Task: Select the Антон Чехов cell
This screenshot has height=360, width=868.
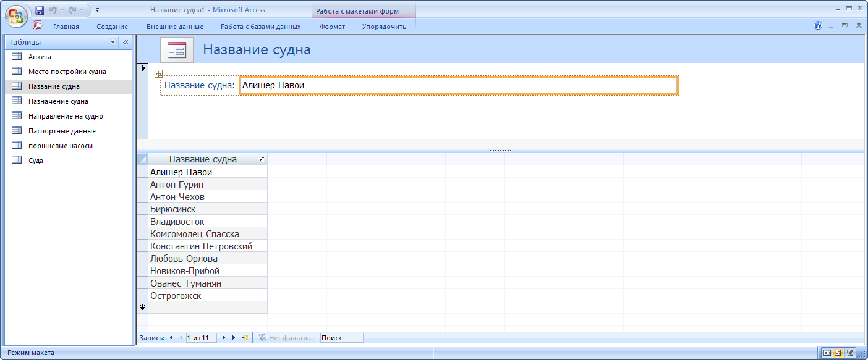Action: pyautogui.click(x=208, y=197)
